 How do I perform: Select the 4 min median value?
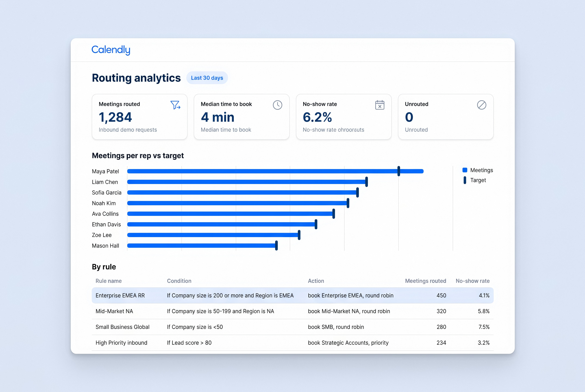point(218,117)
